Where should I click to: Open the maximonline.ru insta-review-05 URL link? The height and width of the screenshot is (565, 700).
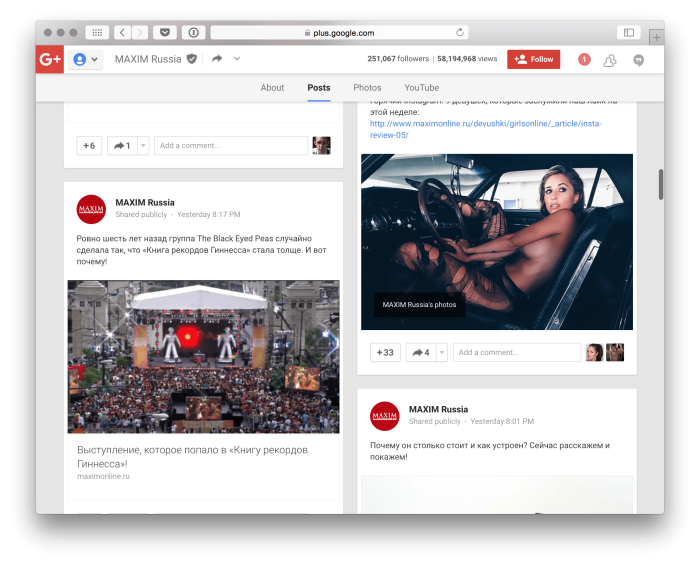(486, 129)
